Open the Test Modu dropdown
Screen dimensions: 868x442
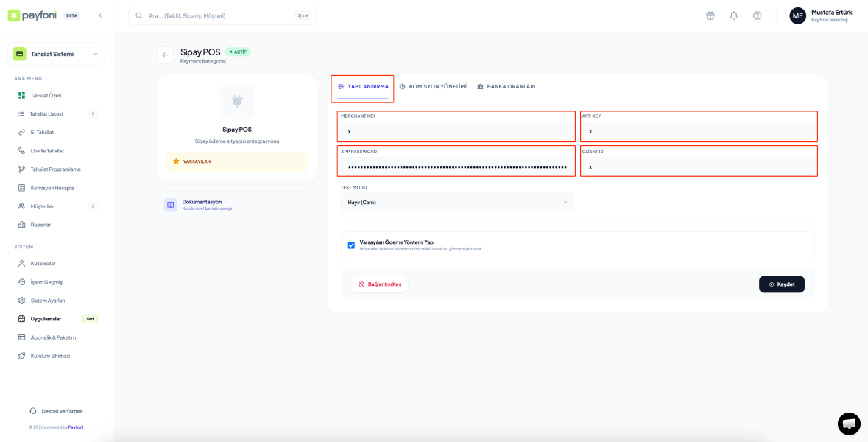456,203
